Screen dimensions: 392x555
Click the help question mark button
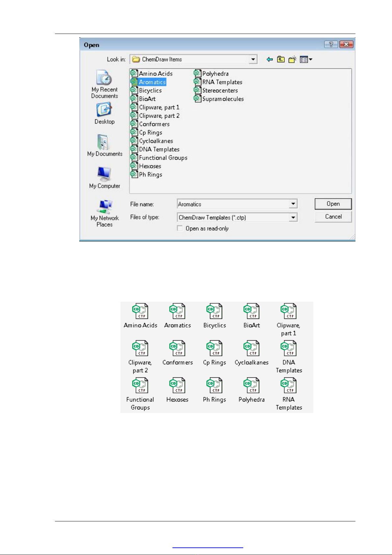click(x=331, y=44)
